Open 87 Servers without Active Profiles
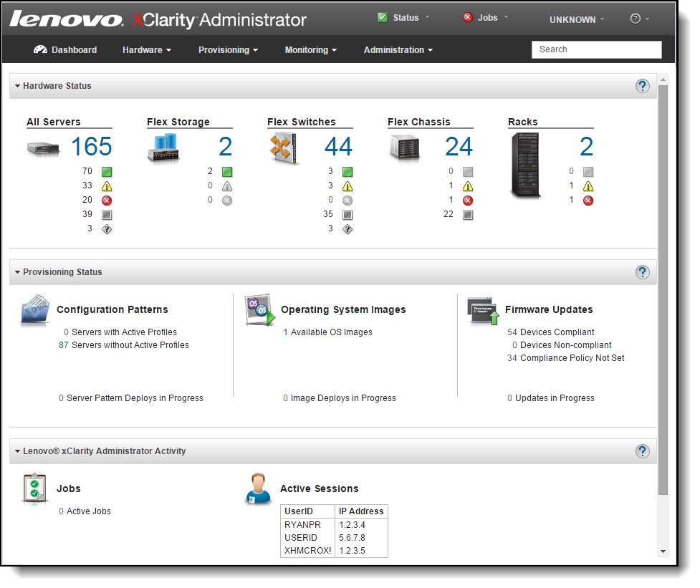 tap(124, 345)
